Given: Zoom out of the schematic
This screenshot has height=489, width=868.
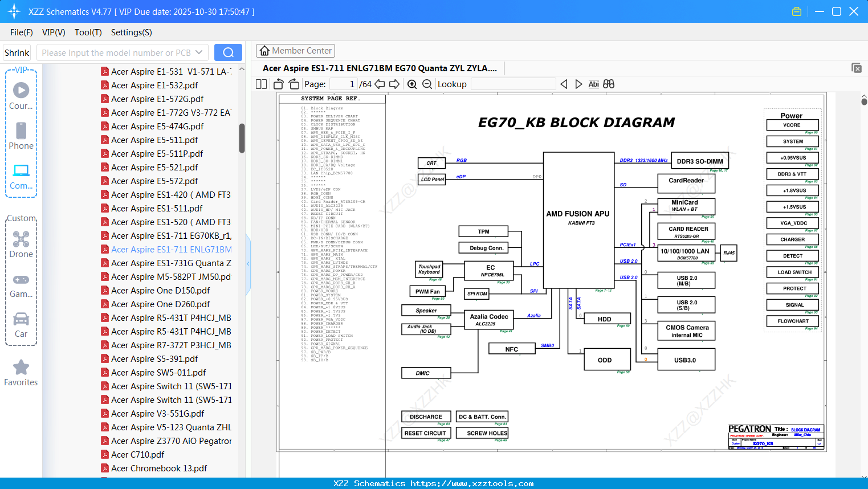Looking at the screenshot, I should [427, 84].
